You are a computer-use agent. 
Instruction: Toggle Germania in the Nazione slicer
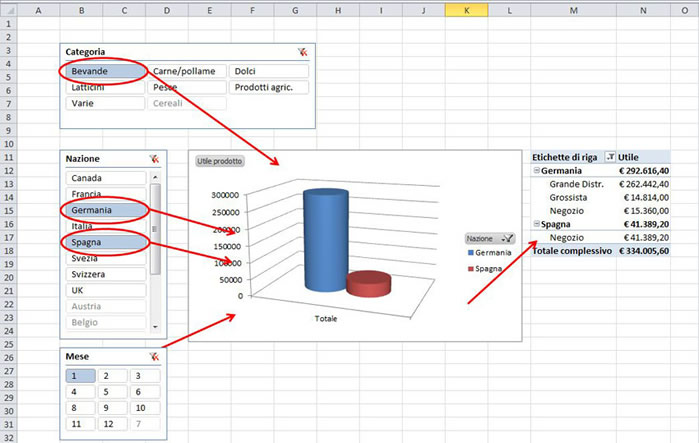105,210
